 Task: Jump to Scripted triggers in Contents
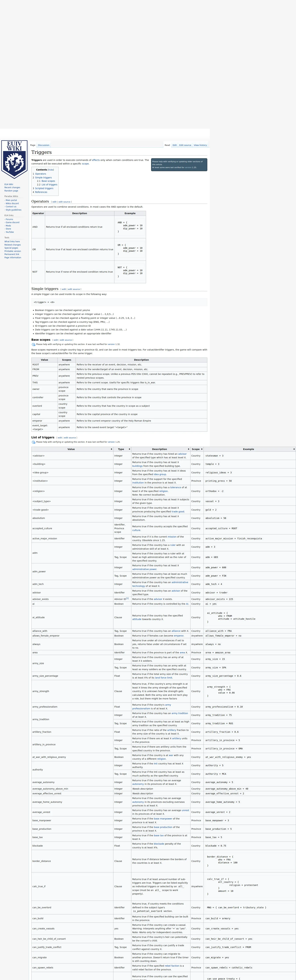tap(43, 188)
